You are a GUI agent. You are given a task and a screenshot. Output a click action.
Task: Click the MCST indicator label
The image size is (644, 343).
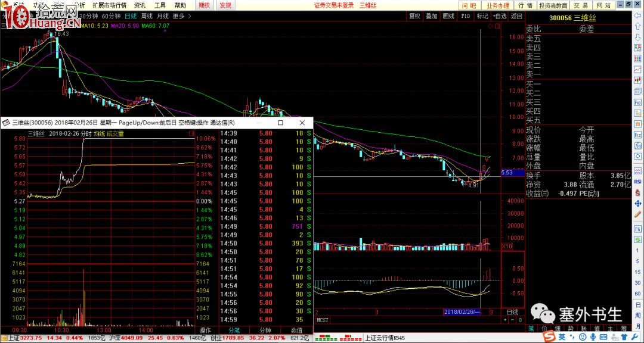(x=321, y=320)
